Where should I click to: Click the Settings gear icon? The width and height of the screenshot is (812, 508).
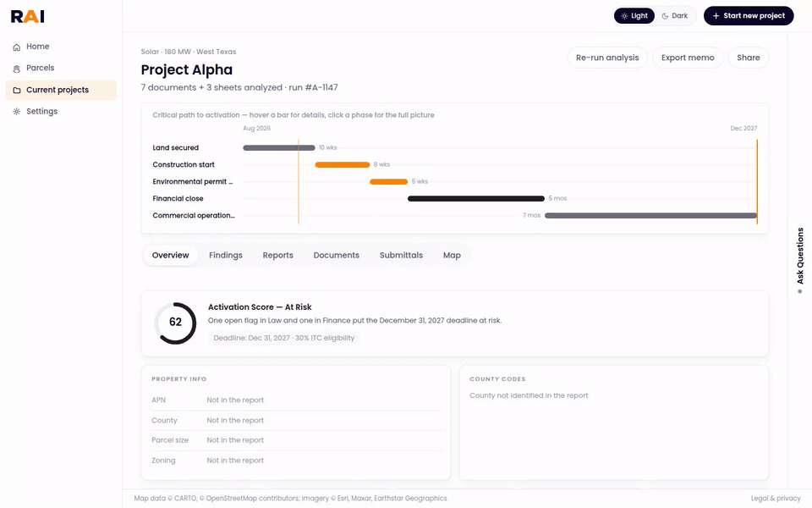pyautogui.click(x=17, y=112)
